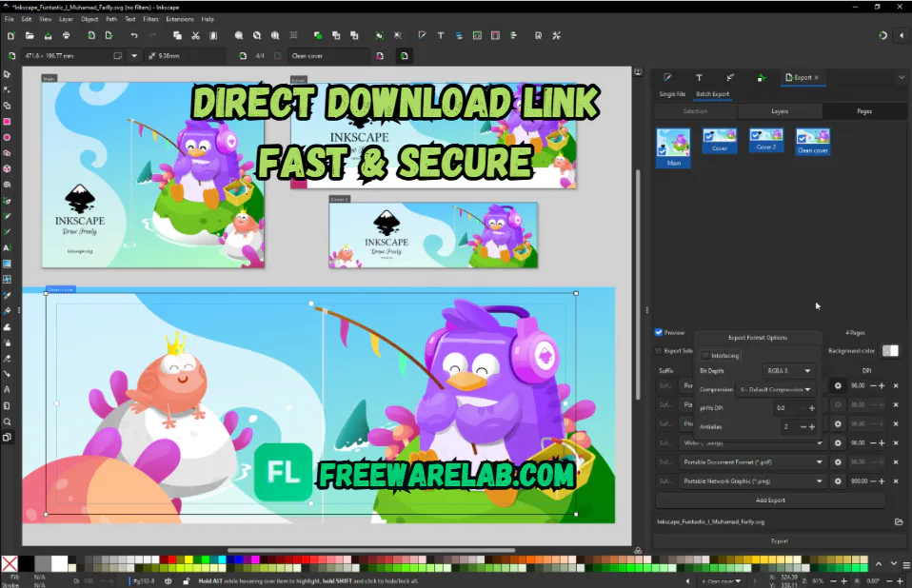Activate the Pages tool in toolbox
Image resolution: width=912 pixels, height=588 pixels.
pos(7,437)
